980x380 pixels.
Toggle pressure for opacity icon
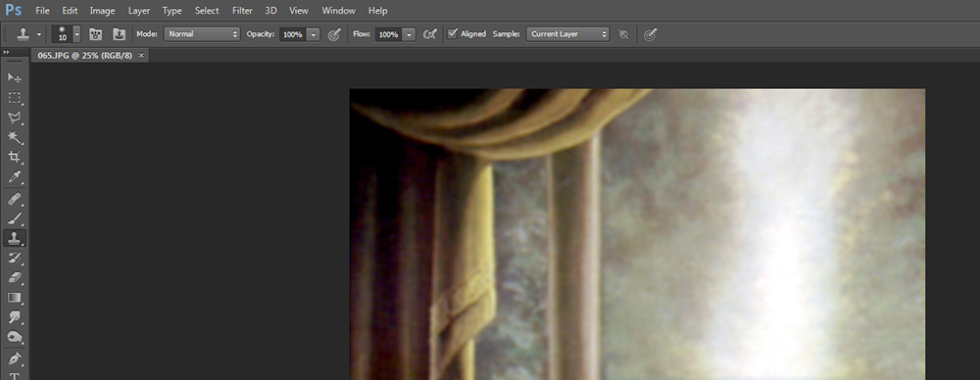click(x=334, y=34)
